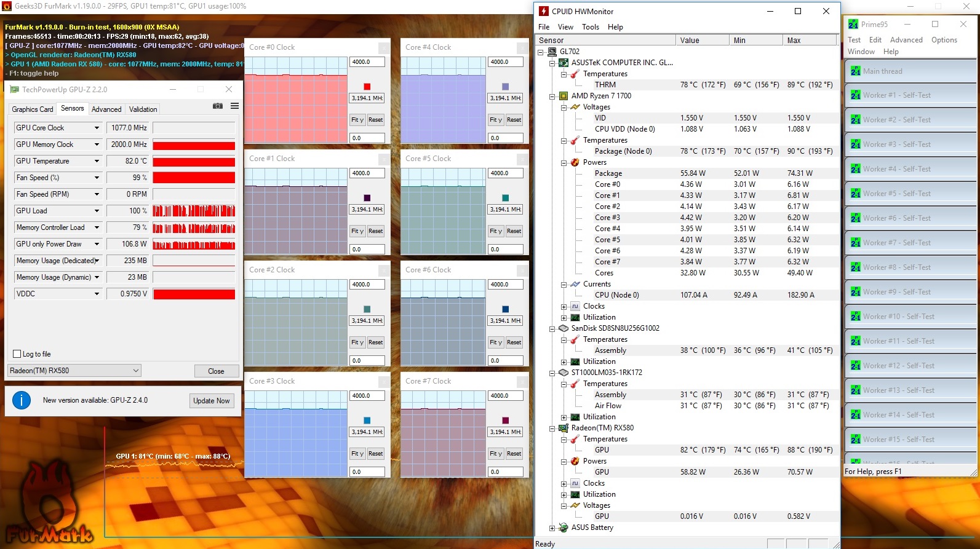Click the Worker #2 Self-Test icon

click(856, 120)
